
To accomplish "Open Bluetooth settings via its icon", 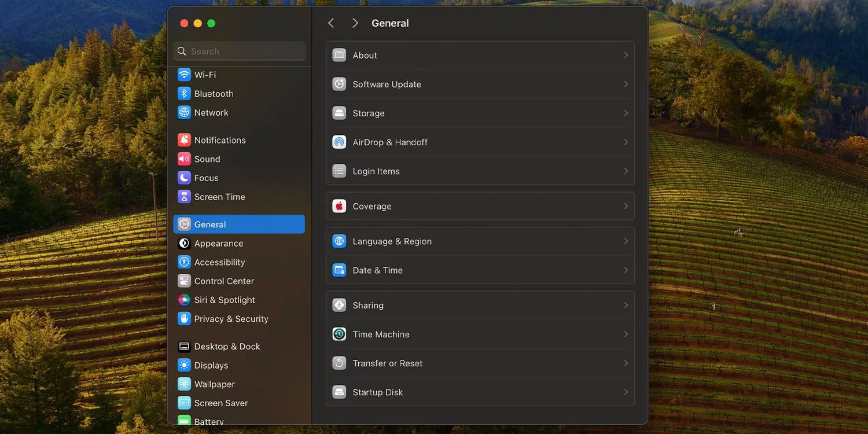I will pos(184,94).
